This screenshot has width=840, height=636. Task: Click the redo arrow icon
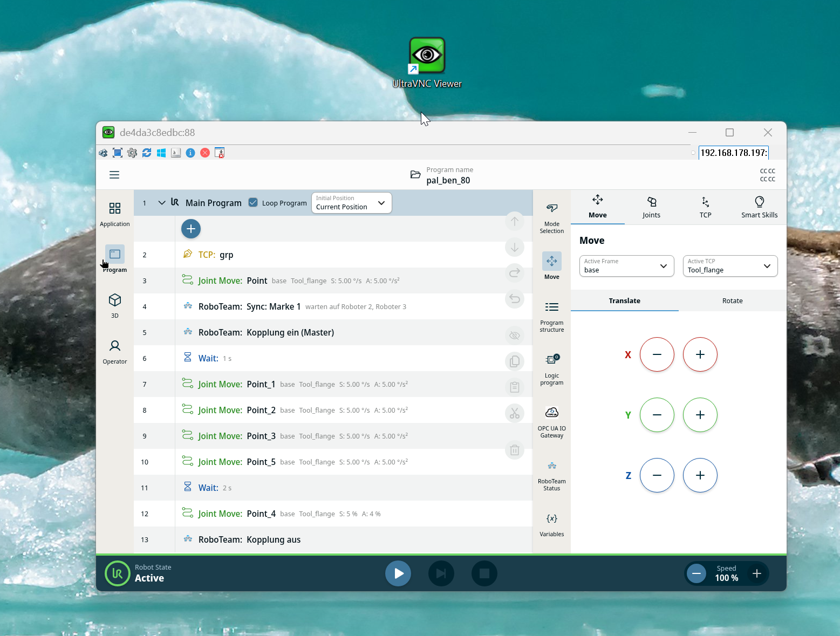tap(515, 273)
